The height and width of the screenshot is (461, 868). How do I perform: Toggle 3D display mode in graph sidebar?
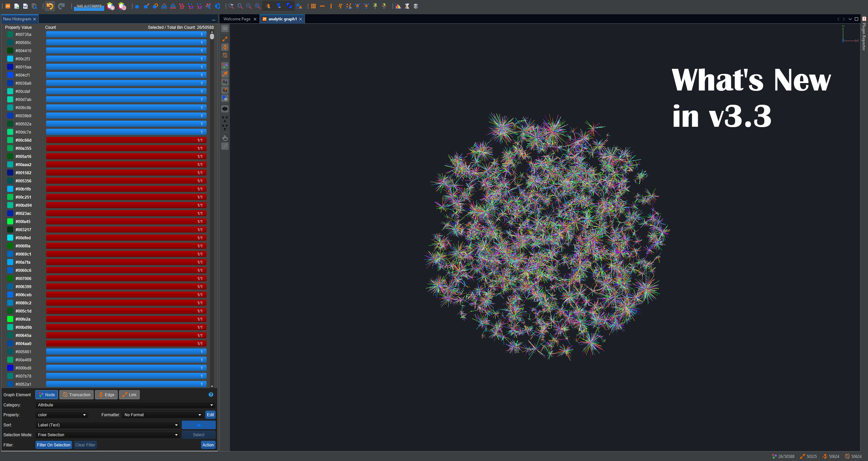tap(225, 28)
